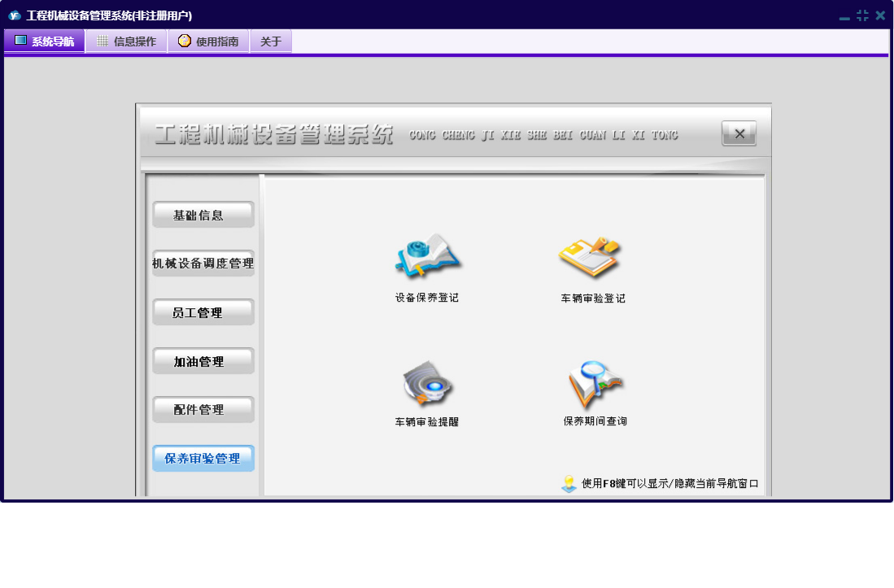
Task: Open 机械设备调度管理 section
Action: click(203, 264)
